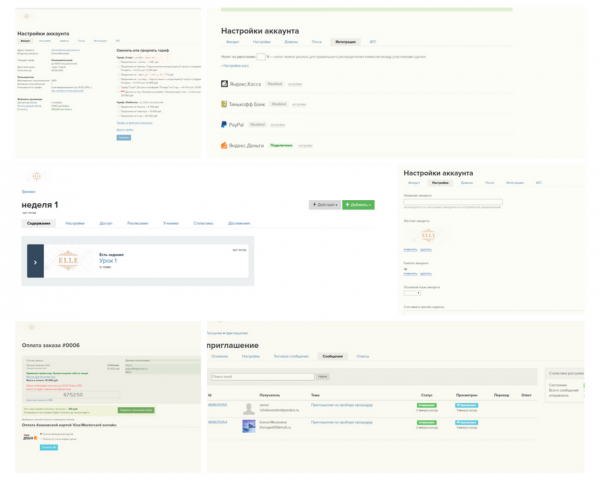This screenshot has width=600, height=480.
Task: Click the Тинькофф Банк shield icon
Action: click(224, 104)
